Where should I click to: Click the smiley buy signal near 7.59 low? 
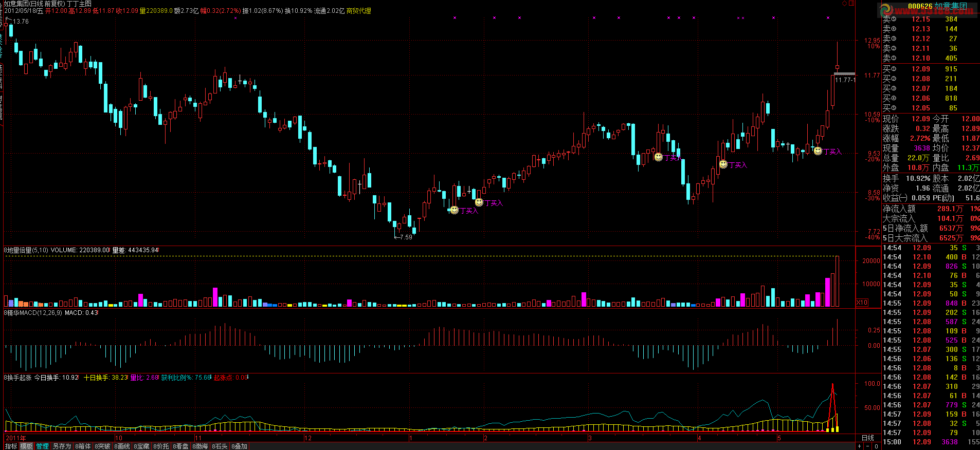coord(454,210)
